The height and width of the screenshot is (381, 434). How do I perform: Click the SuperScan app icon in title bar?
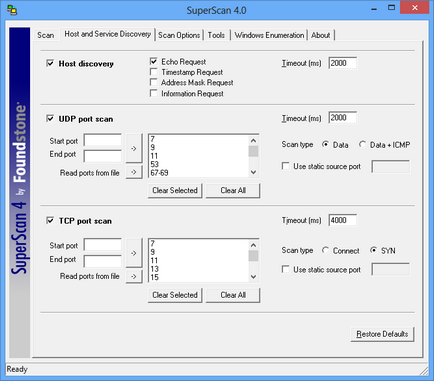coord(12,10)
